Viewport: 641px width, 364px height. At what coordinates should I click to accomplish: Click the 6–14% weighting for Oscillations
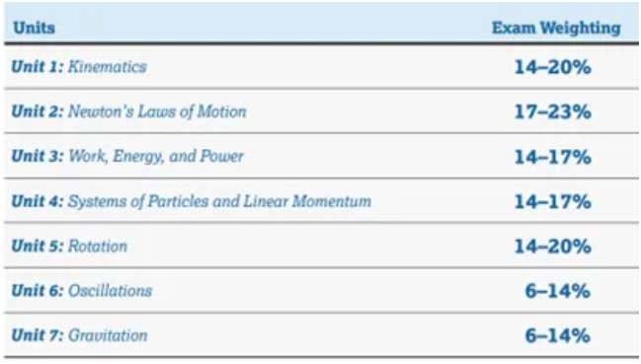tap(558, 291)
